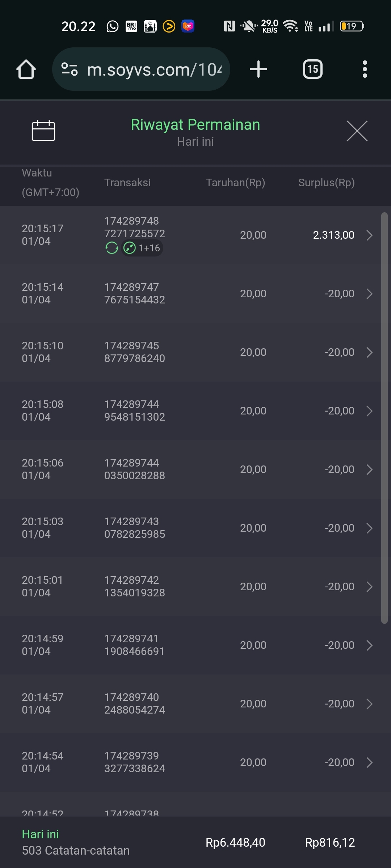Open the browser three-dot menu
Image resolution: width=391 pixels, height=868 pixels.
tap(365, 69)
